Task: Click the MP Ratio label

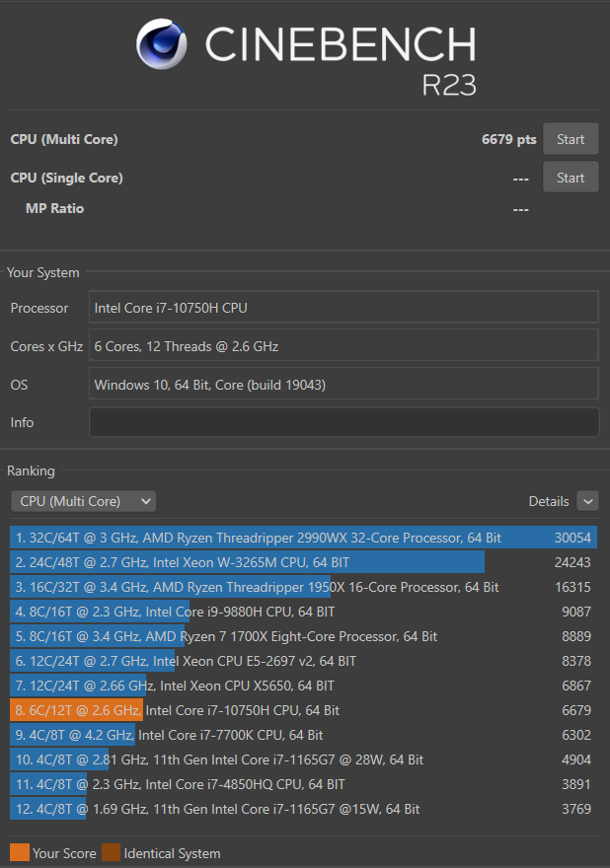Action: [x=55, y=208]
